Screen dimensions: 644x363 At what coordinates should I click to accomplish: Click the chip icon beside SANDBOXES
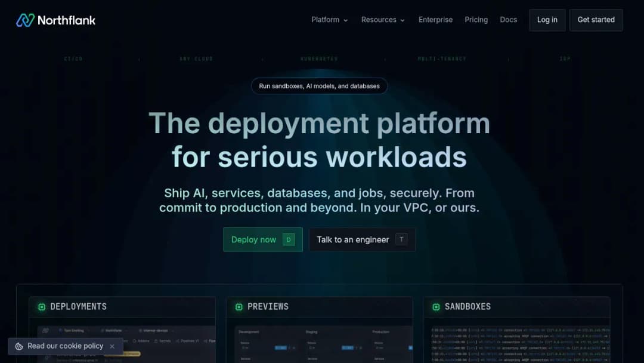(x=436, y=307)
